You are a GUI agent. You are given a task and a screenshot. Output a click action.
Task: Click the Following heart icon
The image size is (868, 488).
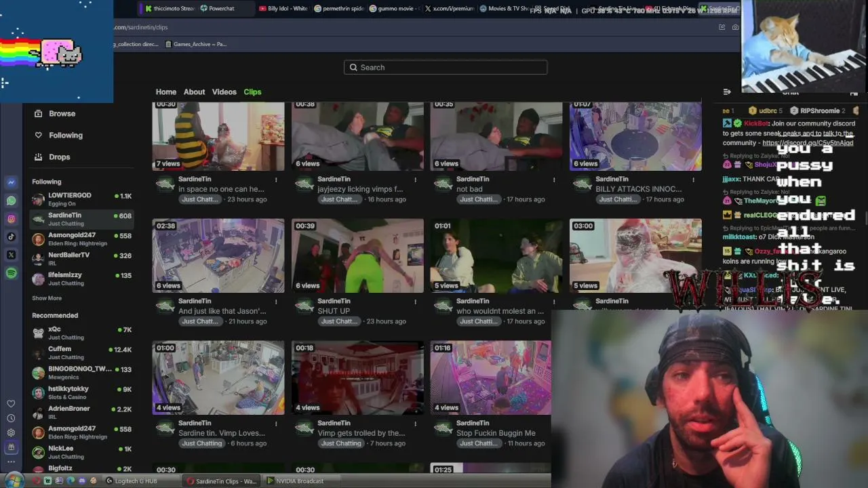point(38,135)
